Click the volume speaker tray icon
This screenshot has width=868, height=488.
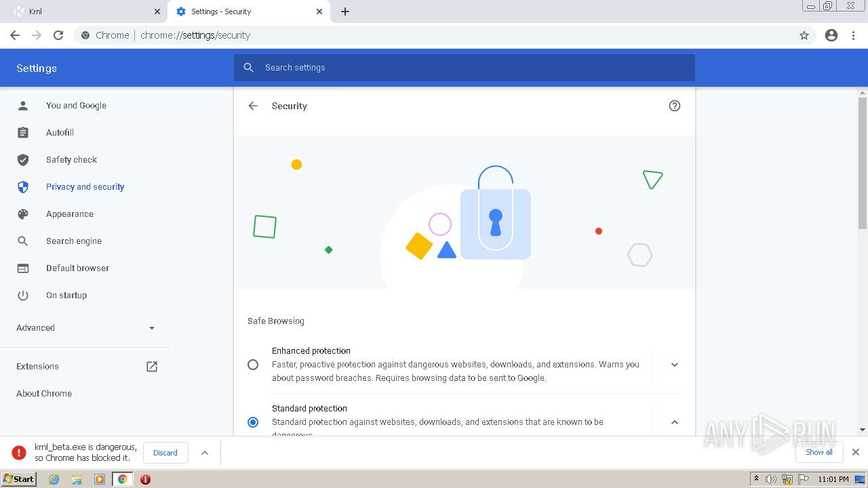[x=770, y=479]
